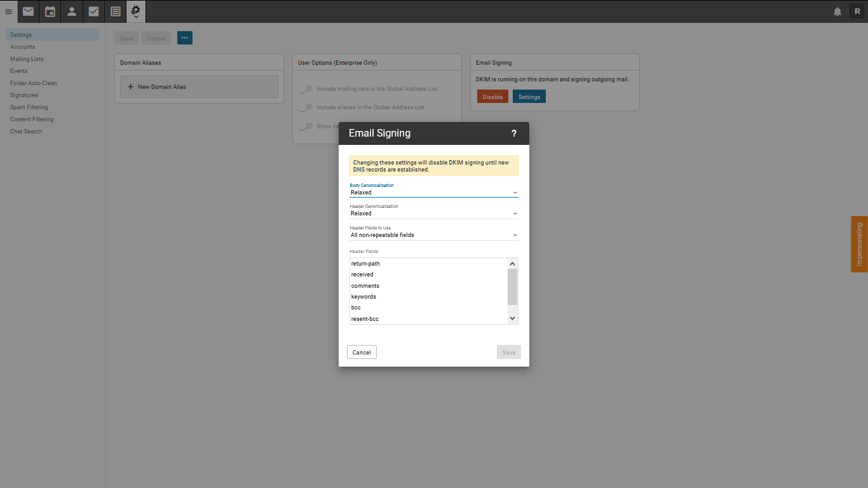Screen dimensions: 868x488
Task: Open the Tasks checkmark icon
Action: tap(93, 11)
